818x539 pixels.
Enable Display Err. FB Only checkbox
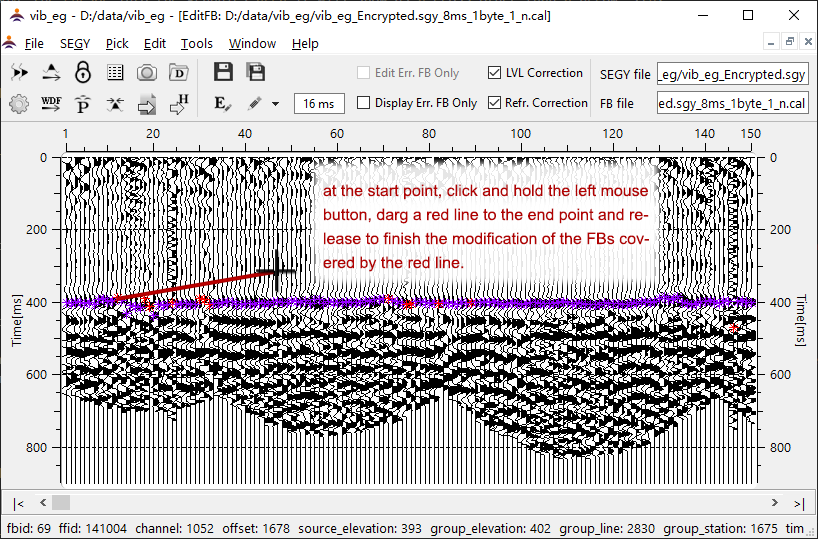364,103
